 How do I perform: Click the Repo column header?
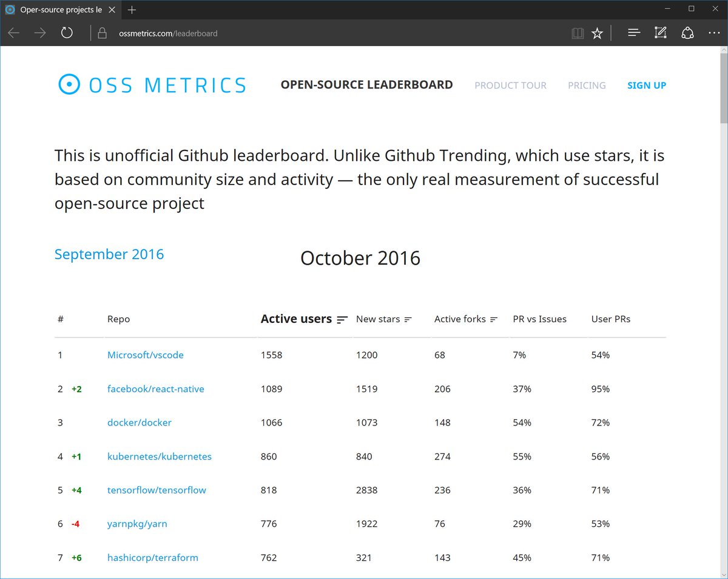[118, 319]
